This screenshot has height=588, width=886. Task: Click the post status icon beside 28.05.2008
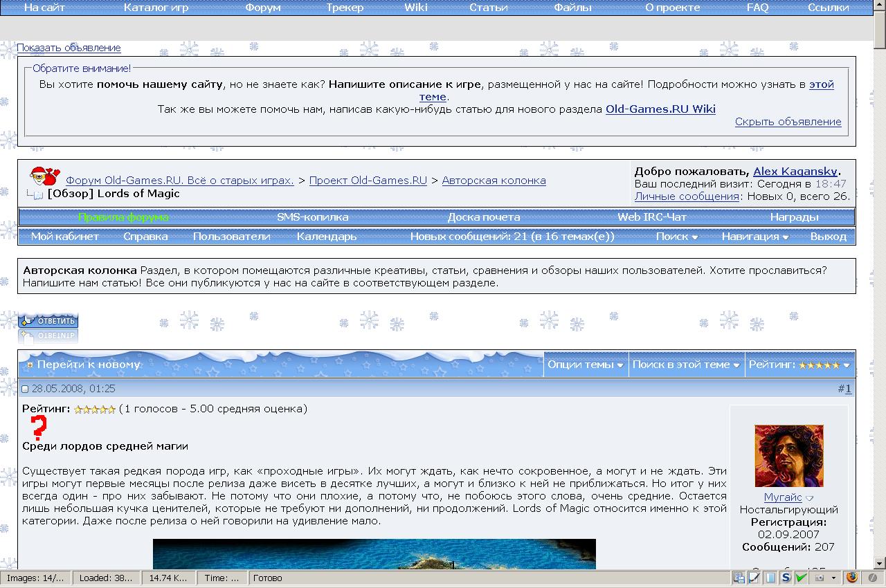point(26,389)
